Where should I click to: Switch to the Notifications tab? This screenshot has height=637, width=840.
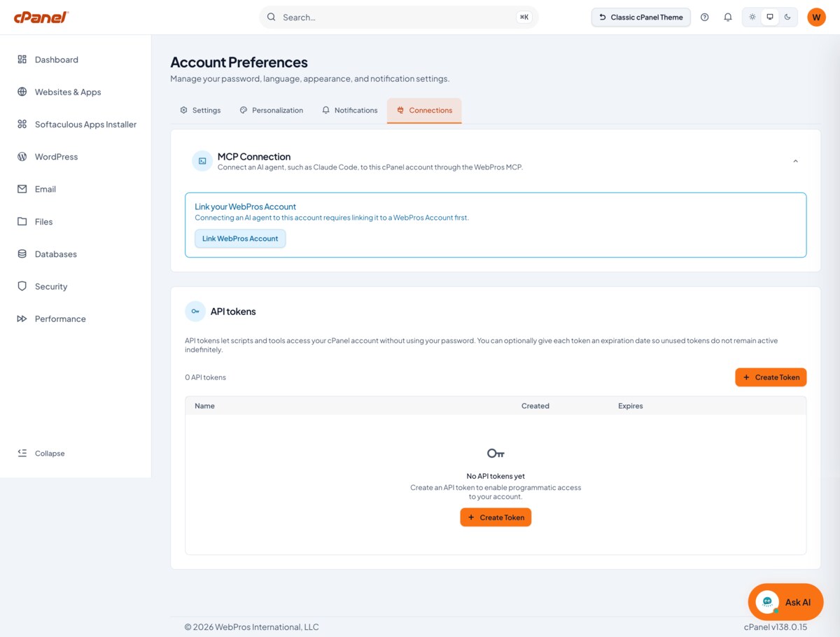tap(349, 111)
